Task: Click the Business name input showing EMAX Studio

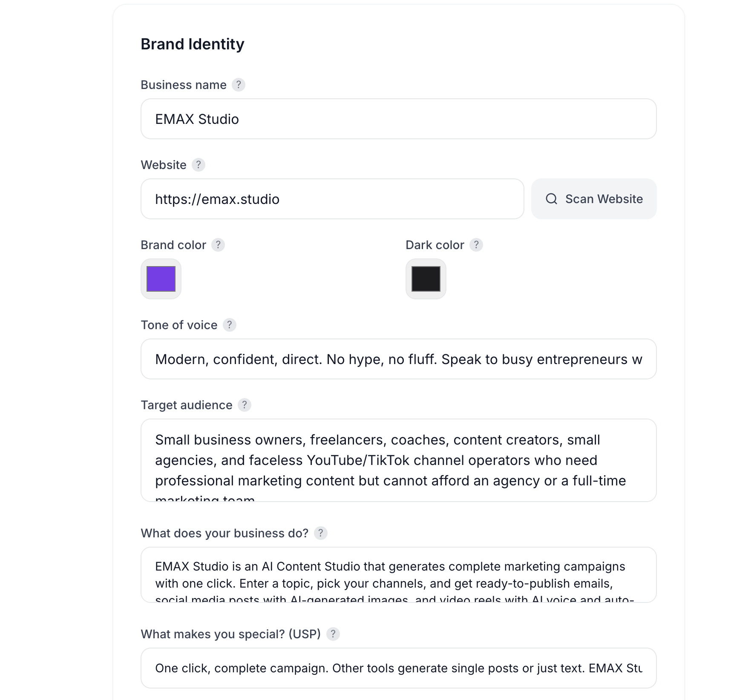Action: pyautogui.click(x=398, y=119)
